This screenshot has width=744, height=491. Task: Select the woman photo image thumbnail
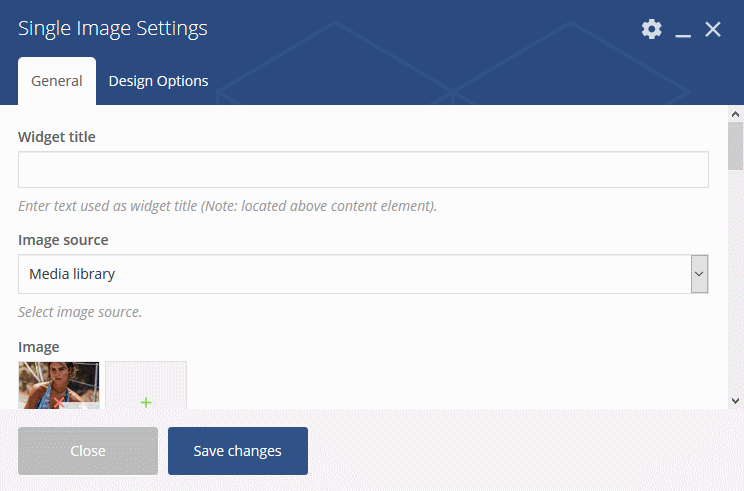point(59,385)
